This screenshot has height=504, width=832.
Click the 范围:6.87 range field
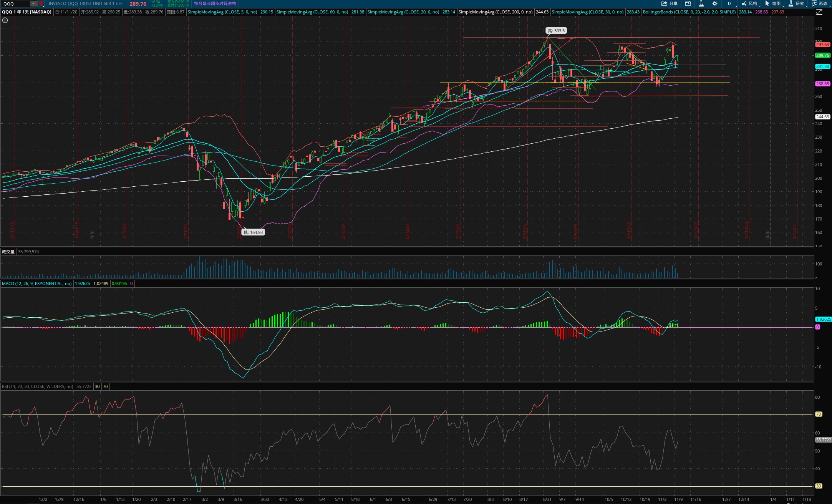[176, 12]
